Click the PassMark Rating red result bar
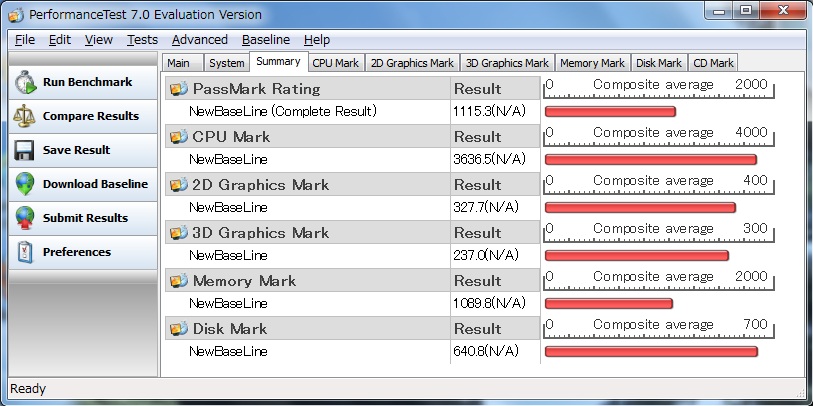Viewport: 813px width, 406px height. [x=610, y=111]
